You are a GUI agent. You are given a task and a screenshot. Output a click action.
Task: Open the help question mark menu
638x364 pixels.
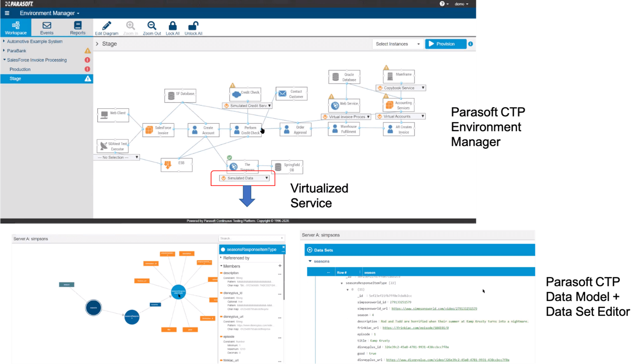[x=444, y=4]
